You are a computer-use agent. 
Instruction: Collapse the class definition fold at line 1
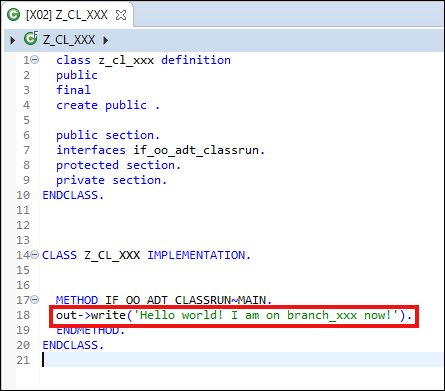pos(35,60)
